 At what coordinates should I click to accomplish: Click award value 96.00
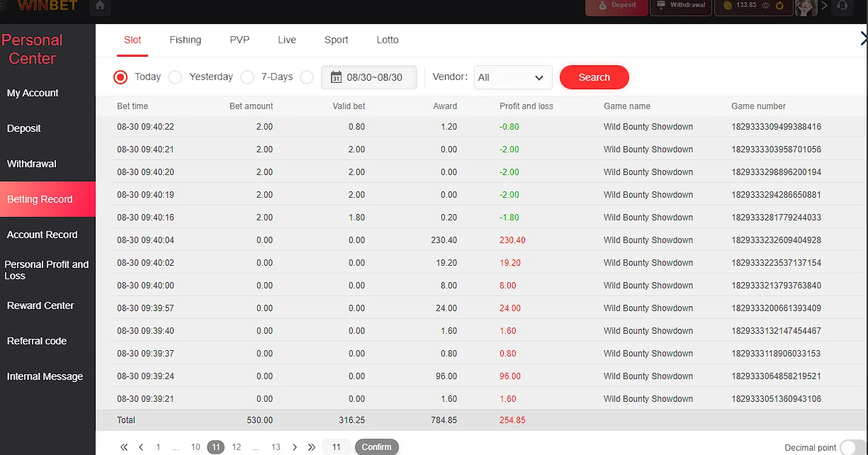pos(446,376)
